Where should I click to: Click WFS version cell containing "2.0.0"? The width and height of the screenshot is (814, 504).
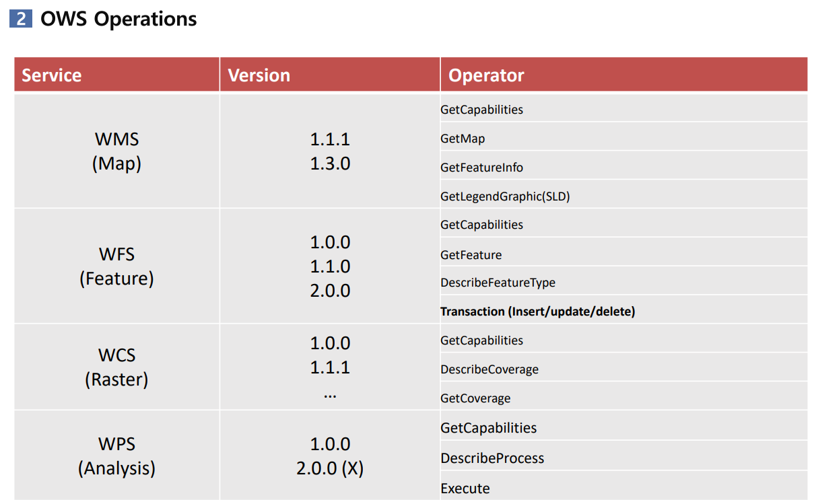(330, 266)
